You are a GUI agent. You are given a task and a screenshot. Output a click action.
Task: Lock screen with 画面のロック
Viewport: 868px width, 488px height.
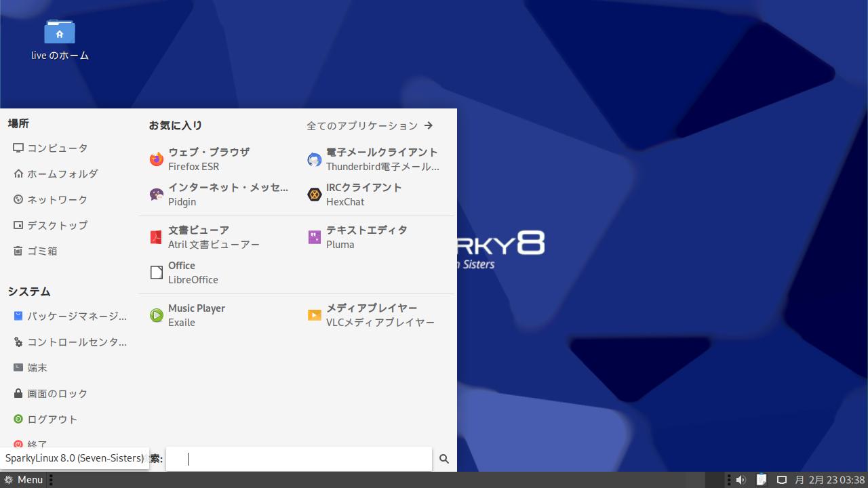pos(57,393)
